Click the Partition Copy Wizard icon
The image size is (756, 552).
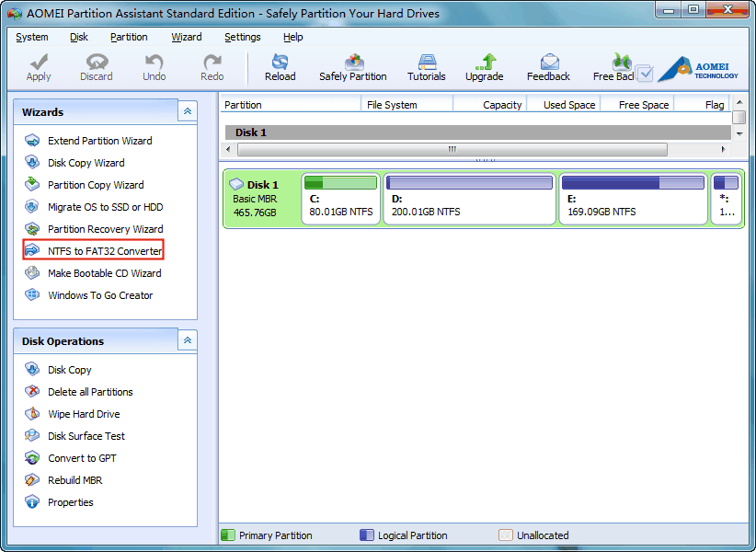[32, 185]
